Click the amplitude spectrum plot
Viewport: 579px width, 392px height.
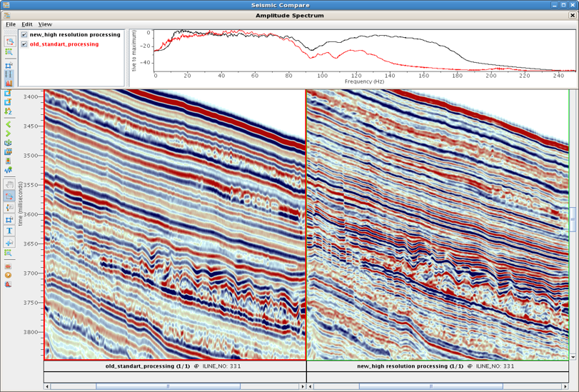[364, 51]
